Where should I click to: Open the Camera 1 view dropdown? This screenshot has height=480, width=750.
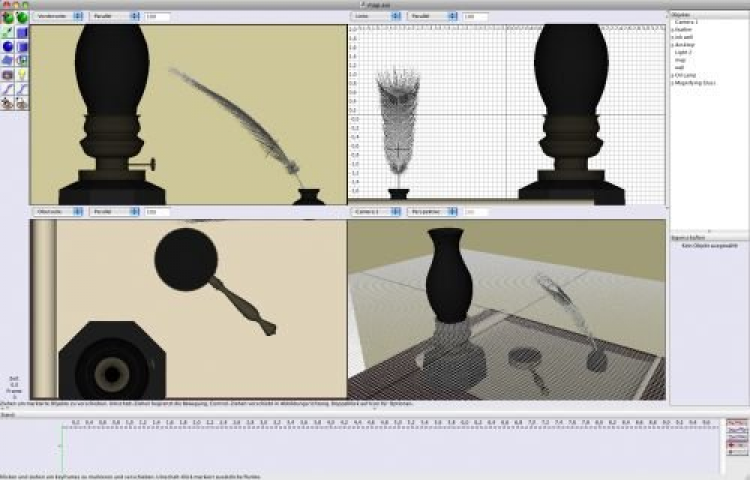click(x=376, y=211)
